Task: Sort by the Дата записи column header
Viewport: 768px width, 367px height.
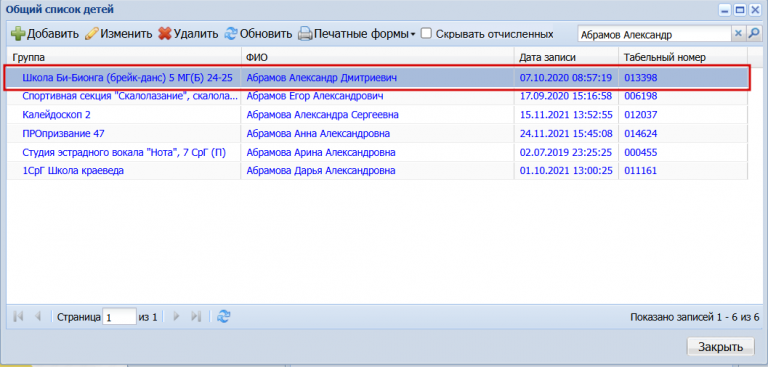Action: point(567,57)
